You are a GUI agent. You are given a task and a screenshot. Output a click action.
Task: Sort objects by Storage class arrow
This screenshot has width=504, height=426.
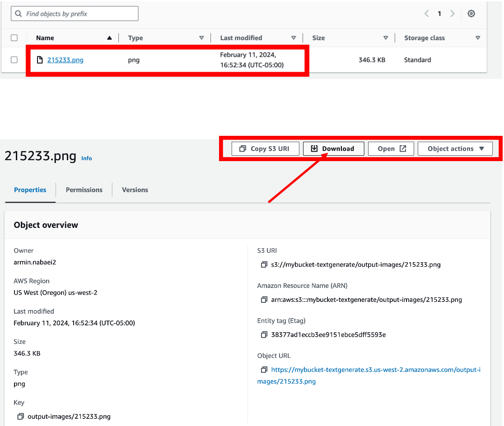click(x=478, y=38)
